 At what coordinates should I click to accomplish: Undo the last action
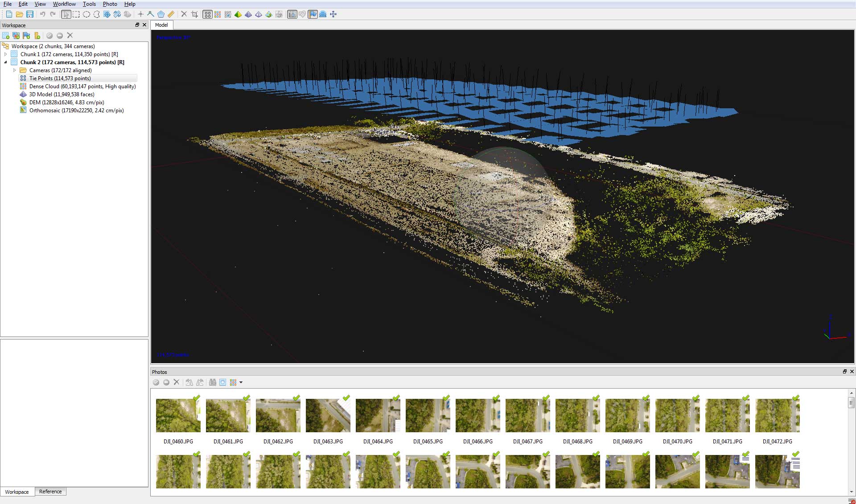click(x=42, y=14)
